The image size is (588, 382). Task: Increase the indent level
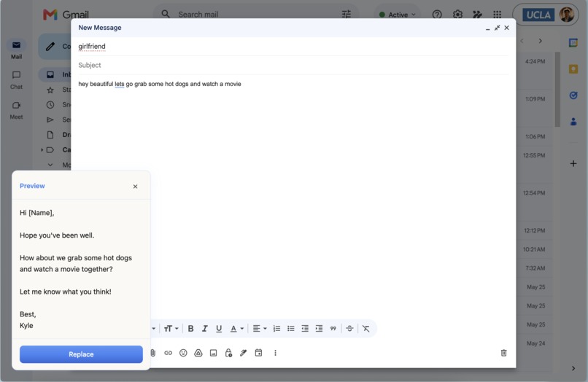coord(319,329)
